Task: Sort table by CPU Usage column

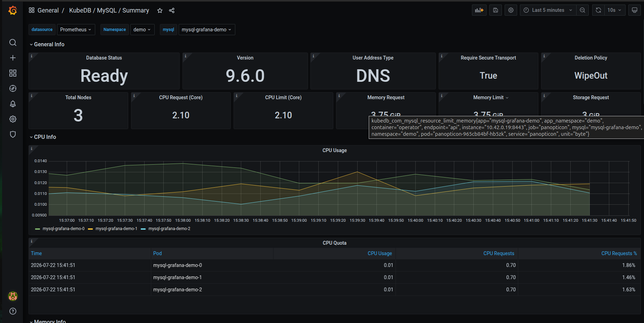Action: coord(380,253)
